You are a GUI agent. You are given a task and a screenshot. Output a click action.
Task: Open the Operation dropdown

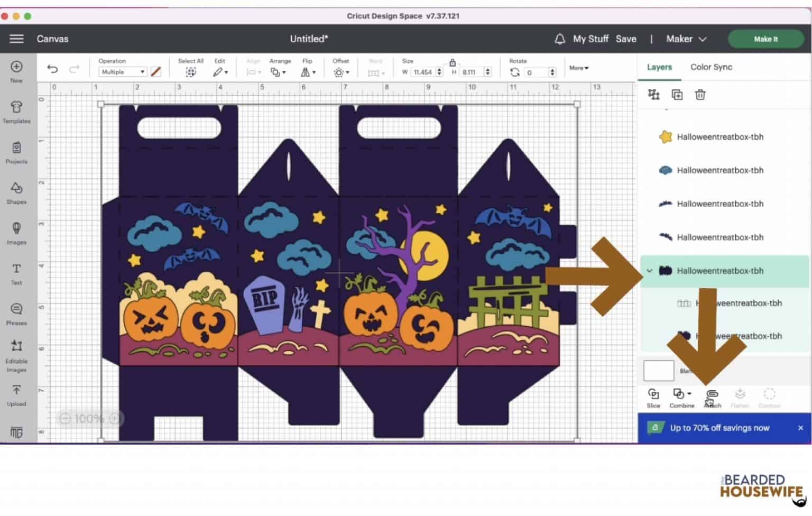[x=122, y=71]
